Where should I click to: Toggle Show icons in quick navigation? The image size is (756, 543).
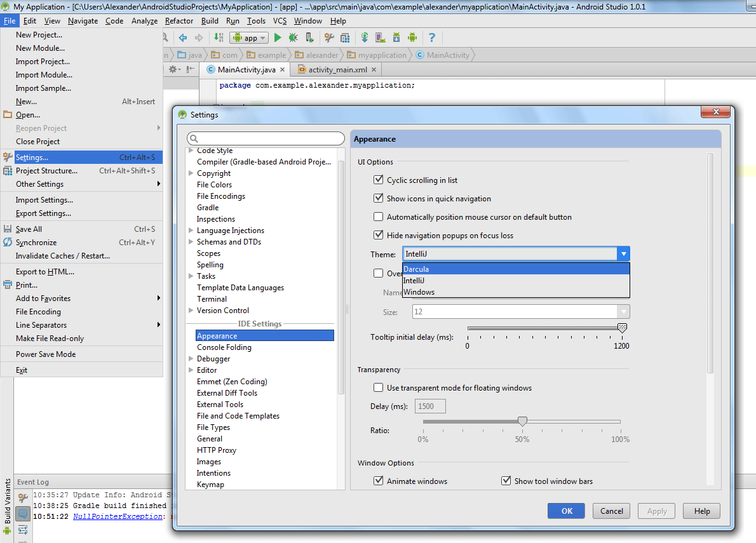[x=379, y=198]
